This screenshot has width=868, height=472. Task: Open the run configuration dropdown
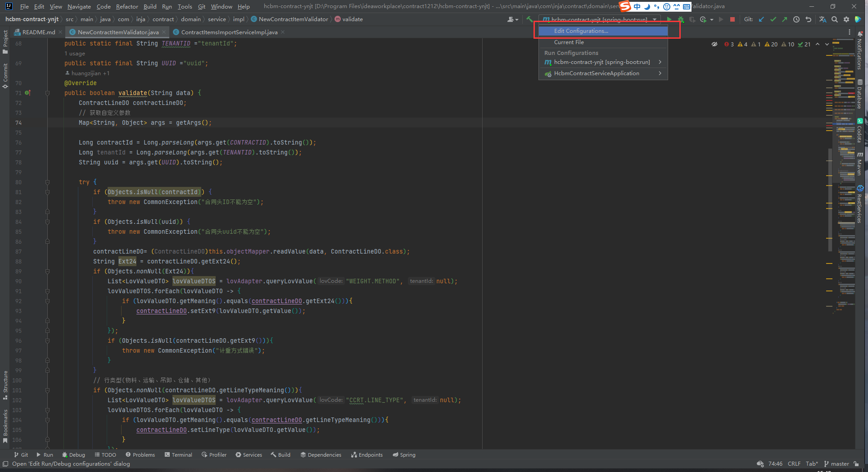pyautogui.click(x=600, y=19)
